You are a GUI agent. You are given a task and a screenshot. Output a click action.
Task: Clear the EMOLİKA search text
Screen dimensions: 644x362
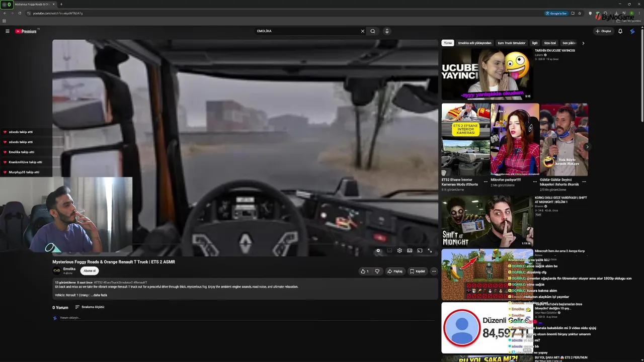coord(362,31)
